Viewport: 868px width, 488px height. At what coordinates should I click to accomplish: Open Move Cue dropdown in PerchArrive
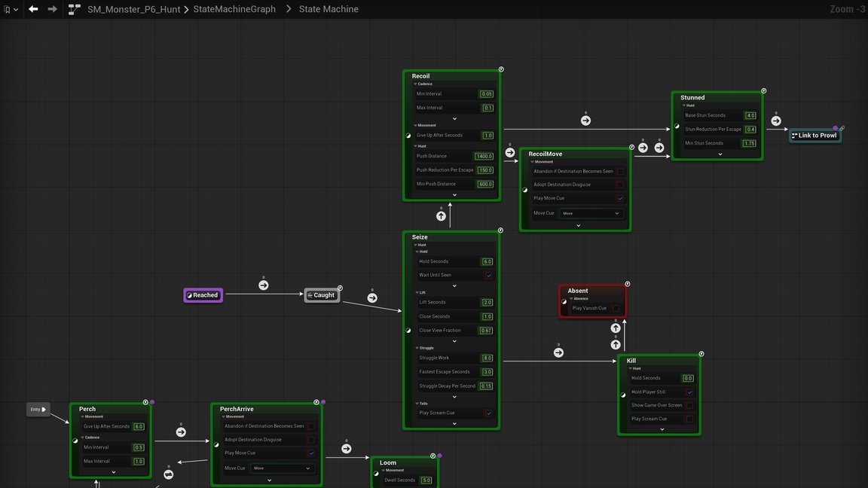pos(282,468)
